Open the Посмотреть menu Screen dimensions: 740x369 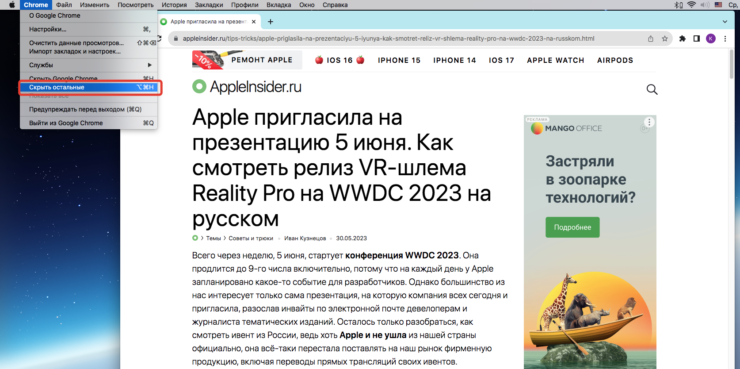coord(136,5)
